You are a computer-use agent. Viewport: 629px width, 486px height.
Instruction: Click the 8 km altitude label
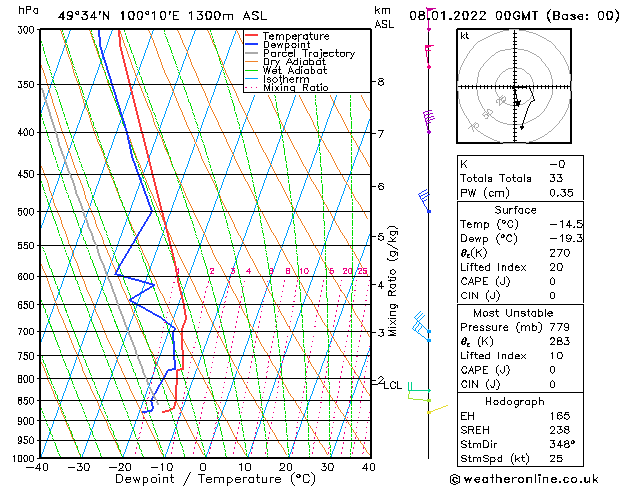381,82
